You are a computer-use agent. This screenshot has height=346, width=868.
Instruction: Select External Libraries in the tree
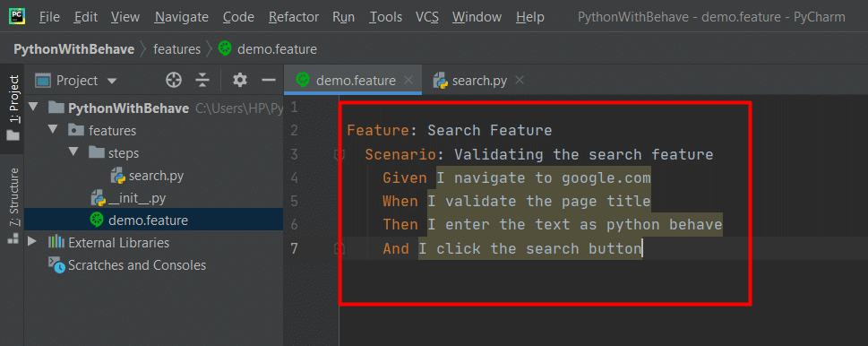point(119,243)
